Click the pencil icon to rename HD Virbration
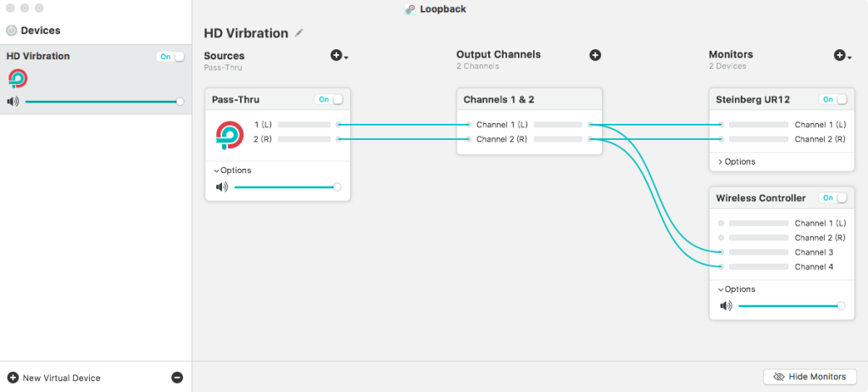 pyautogui.click(x=299, y=33)
